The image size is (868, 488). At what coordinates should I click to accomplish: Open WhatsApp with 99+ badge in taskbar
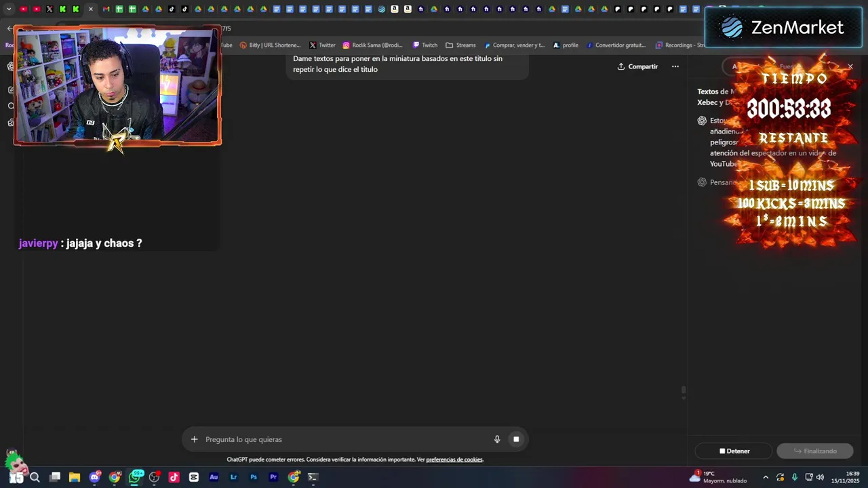pos(135,477)
